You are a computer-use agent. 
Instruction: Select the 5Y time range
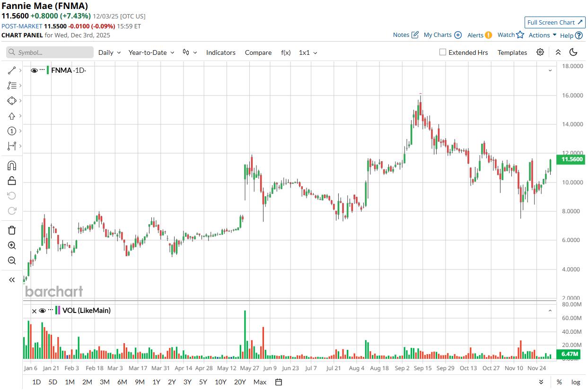point(203,382)
